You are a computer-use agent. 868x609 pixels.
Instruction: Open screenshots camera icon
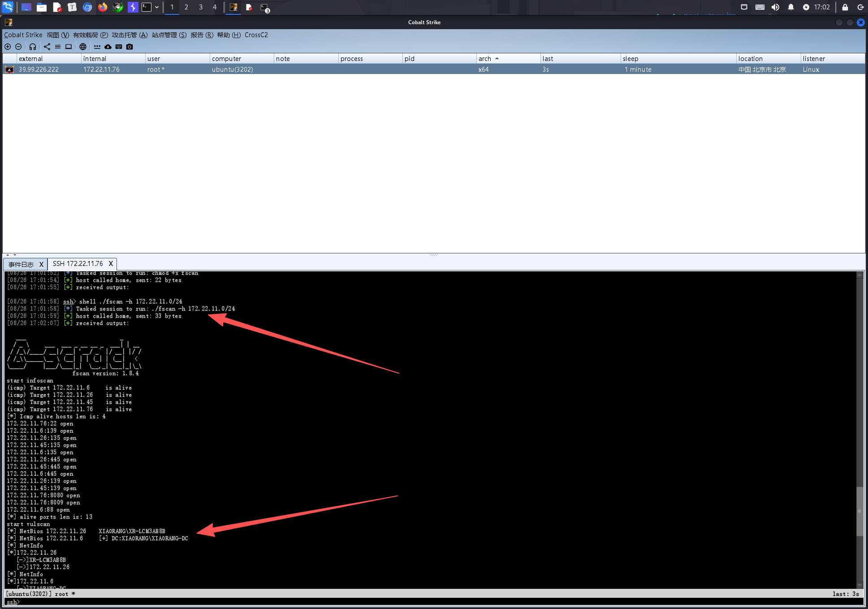click(x=130, y=47)
